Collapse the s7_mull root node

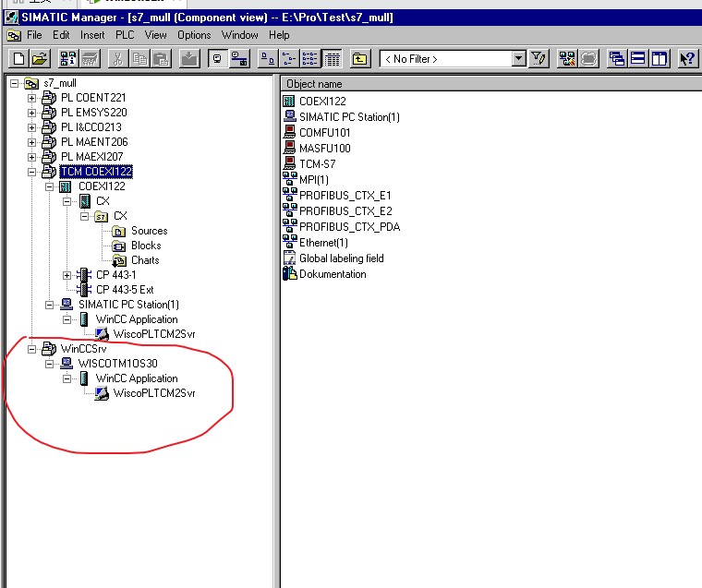[x=15, y=83]
